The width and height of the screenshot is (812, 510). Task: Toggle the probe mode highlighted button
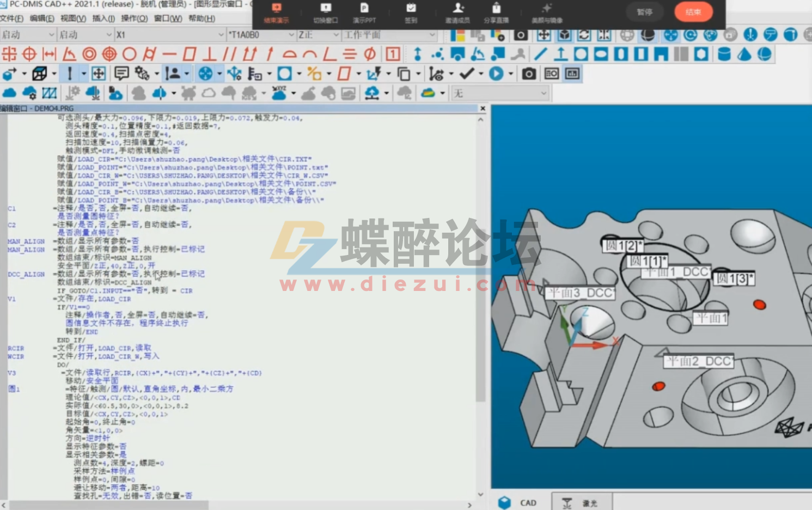pyautogui.click(x=647, y=35)
